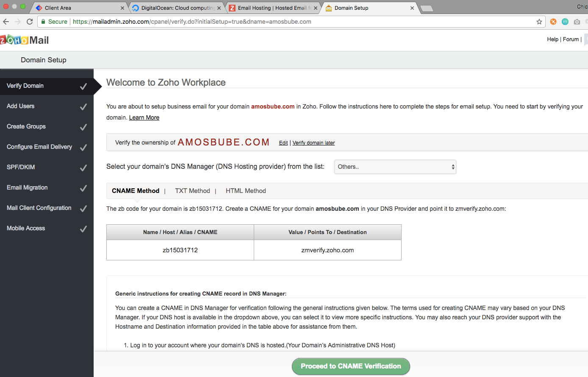
Task: Click the checkmark beside SPF/DKIM
Action: point(83,168)
